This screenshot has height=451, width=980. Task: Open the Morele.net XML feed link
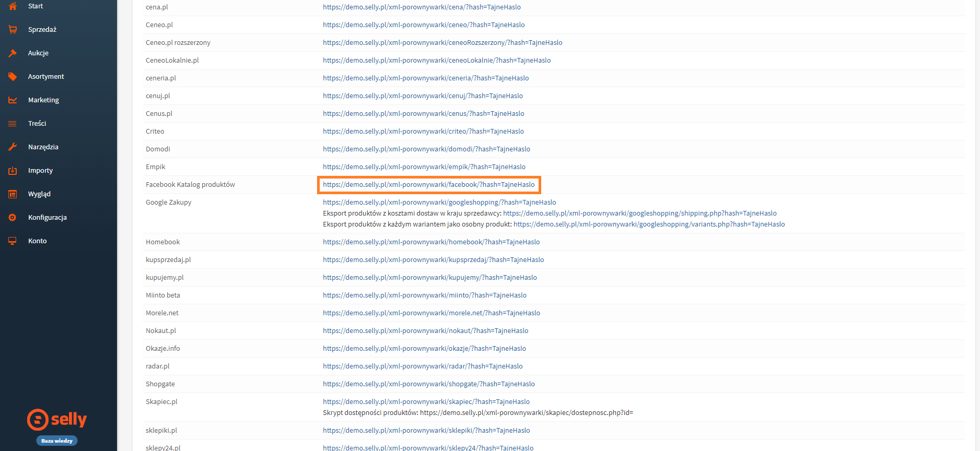tap(431, 313)
